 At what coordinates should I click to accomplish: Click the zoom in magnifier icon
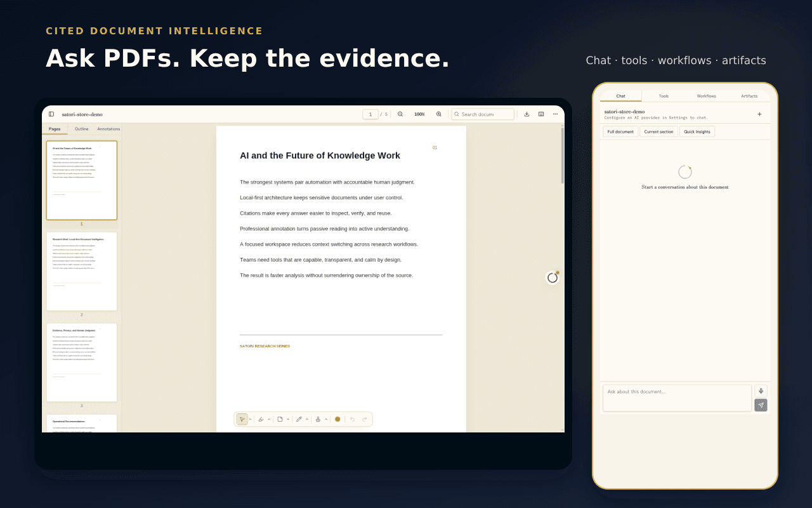tap(438, 114)
